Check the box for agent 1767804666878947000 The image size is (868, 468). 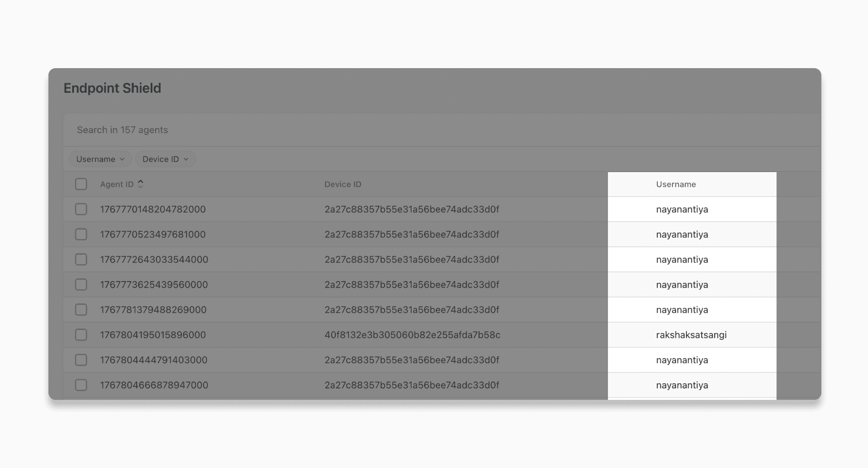pyautogui.click(x=81, y=385)
